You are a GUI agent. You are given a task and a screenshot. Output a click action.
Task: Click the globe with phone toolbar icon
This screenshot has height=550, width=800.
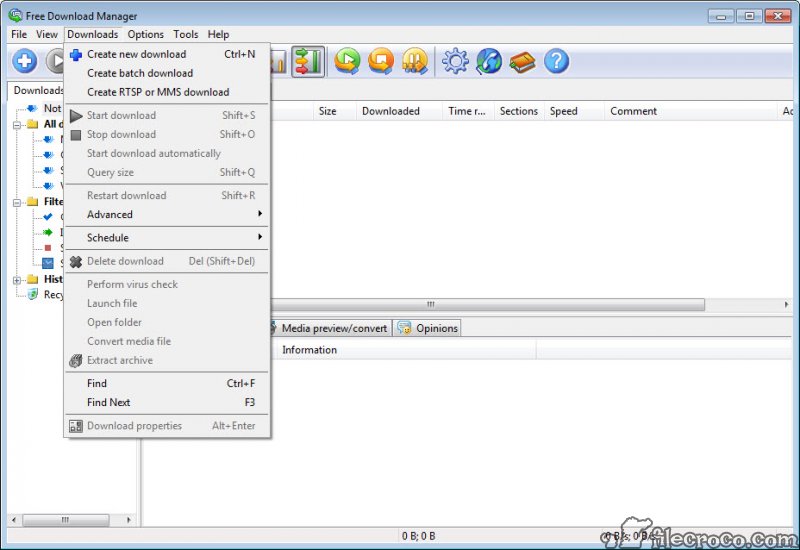[489, 61]
